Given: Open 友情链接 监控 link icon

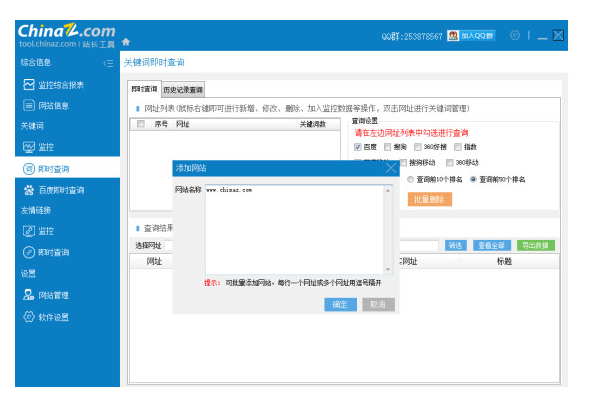Looking at the screenshot, I should [29, 231].
